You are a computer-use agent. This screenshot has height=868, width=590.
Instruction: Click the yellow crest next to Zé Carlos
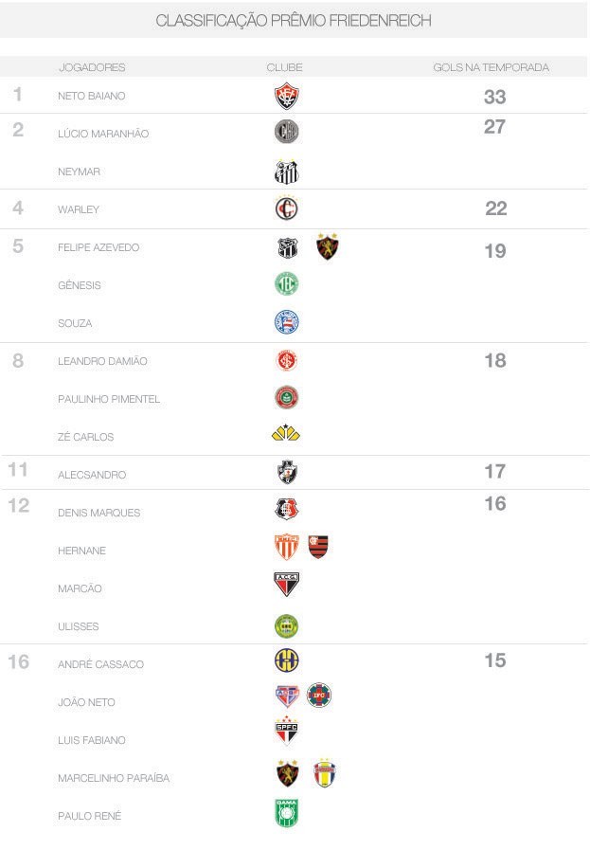[285, 434]
